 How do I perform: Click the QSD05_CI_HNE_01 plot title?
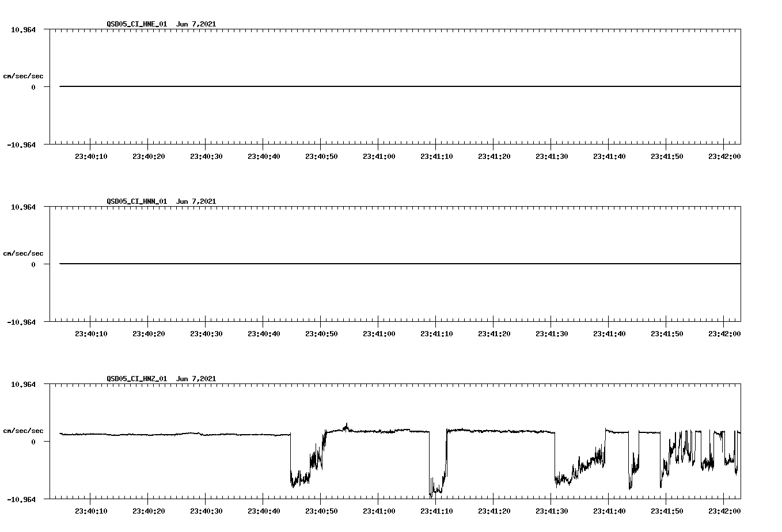[x=161, y=24]
